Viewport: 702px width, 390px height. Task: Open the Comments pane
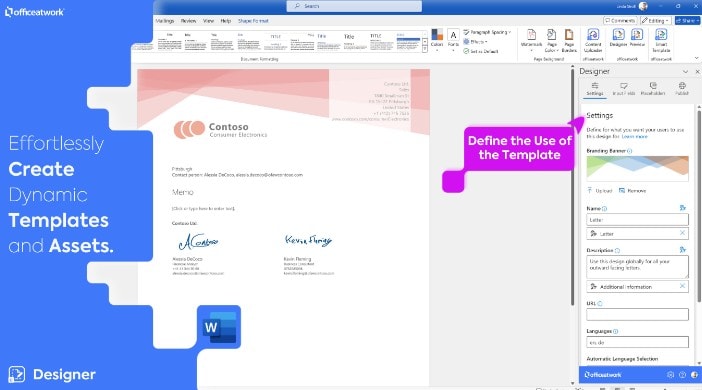[620, 21]
